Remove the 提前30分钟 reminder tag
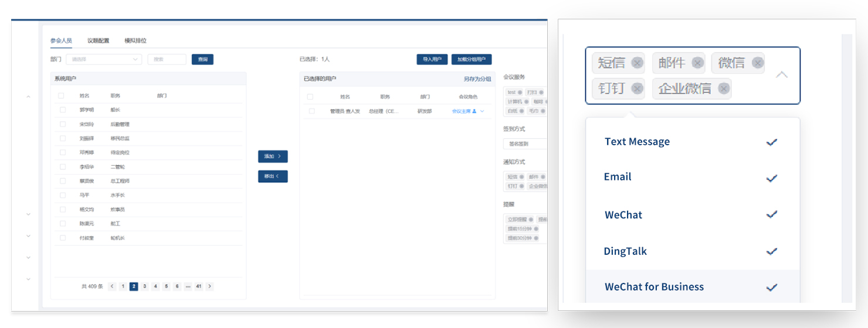868x328 pixels. coord(535,238)
